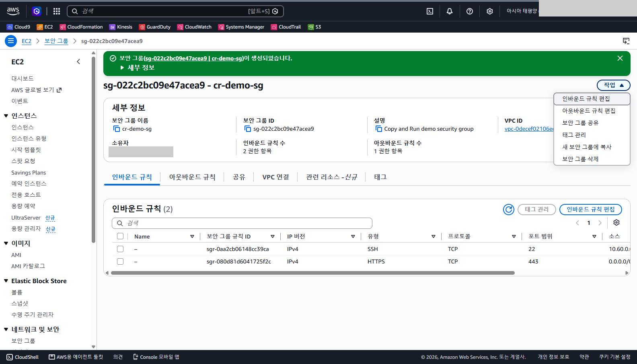
Task: Open the GuardDuty favorite shortcut
Action: coord(155,27)
